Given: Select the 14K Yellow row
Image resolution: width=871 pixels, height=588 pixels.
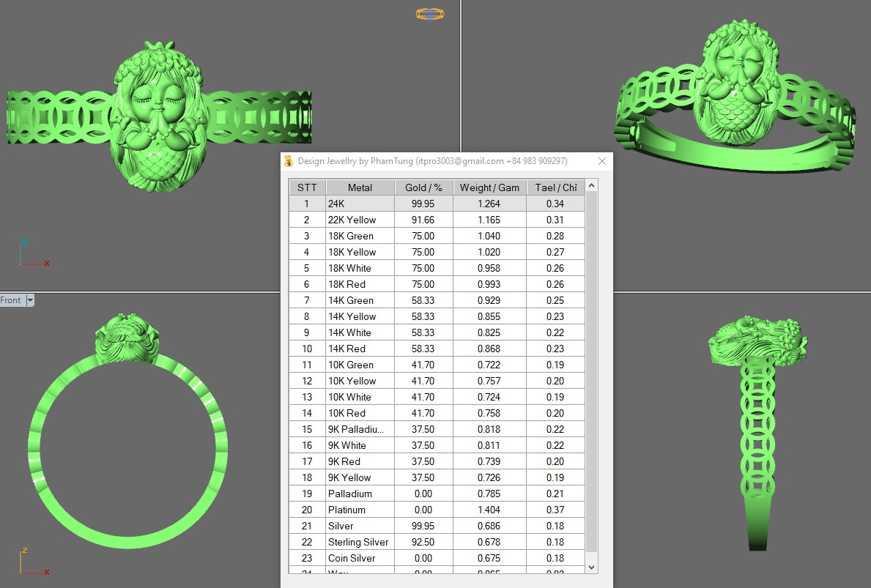Looking at the screenshot, I should coord(437,316).
